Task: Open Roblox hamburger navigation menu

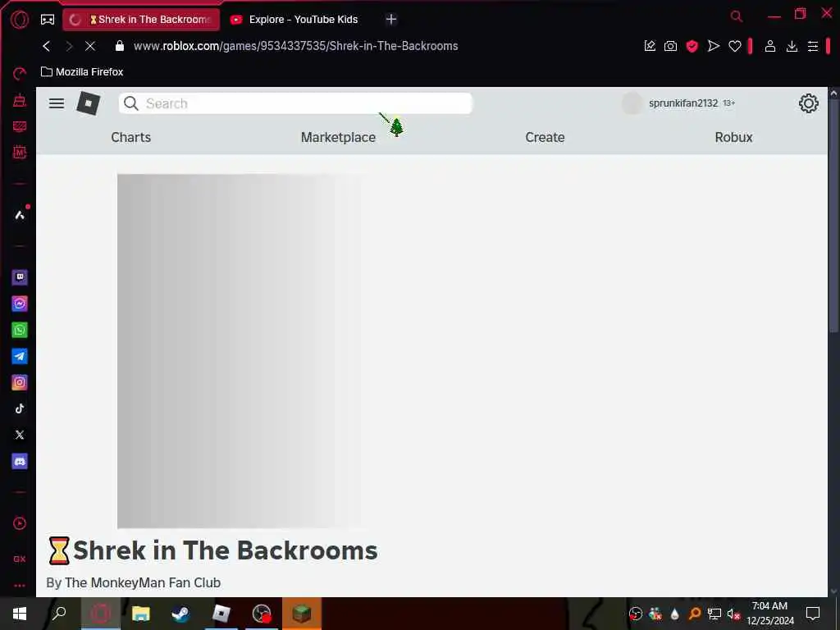Action: [x=57, y=103]
